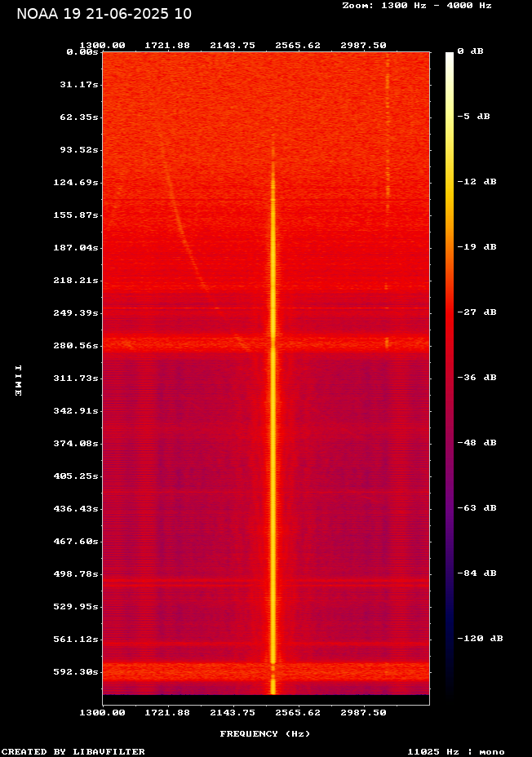This screenshot has width=532, height=757.
Task: Click the "-84 dB" scale label
Action: pyautogui.click(x=477, y=573)
